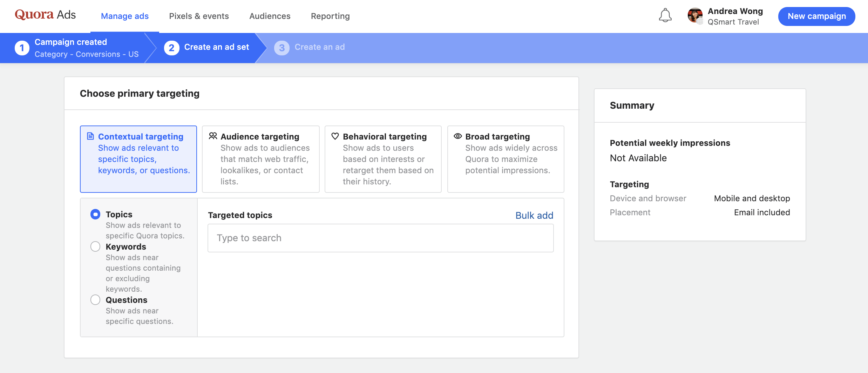Select the Questions radio button

pyautogui.click(x=95, y=300)
